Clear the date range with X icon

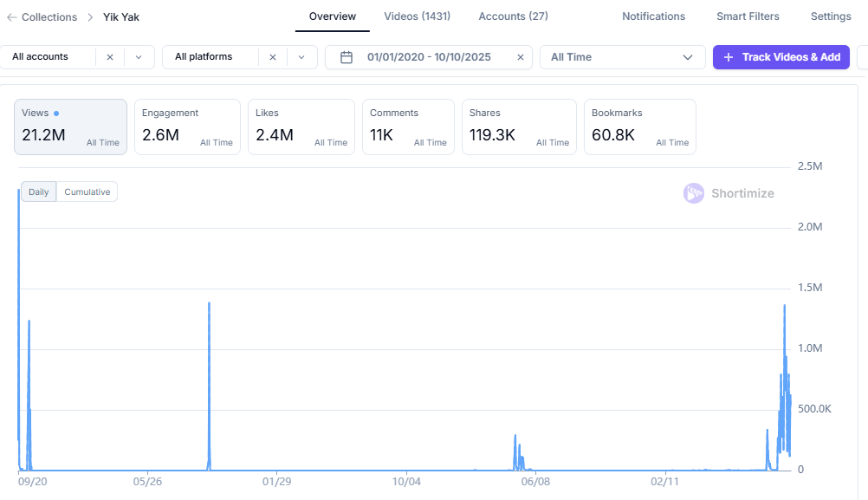[x=521, y=57]
